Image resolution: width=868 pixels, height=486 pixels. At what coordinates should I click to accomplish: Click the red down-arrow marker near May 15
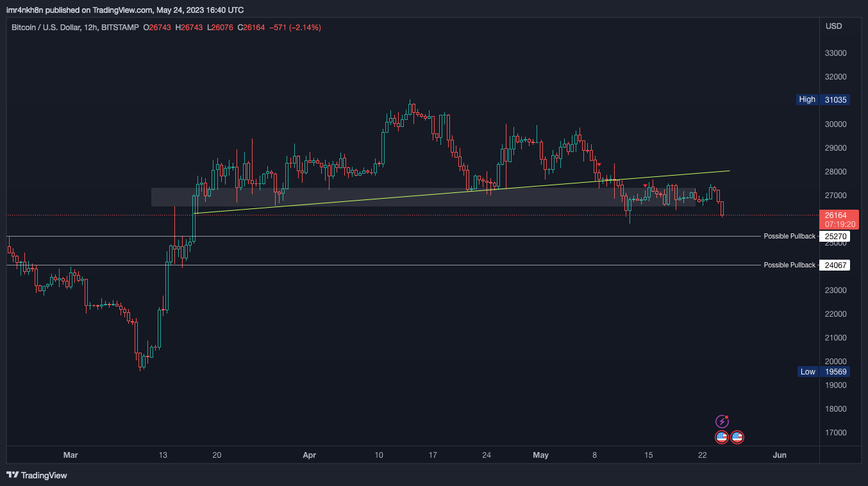[x=646, y=186]
